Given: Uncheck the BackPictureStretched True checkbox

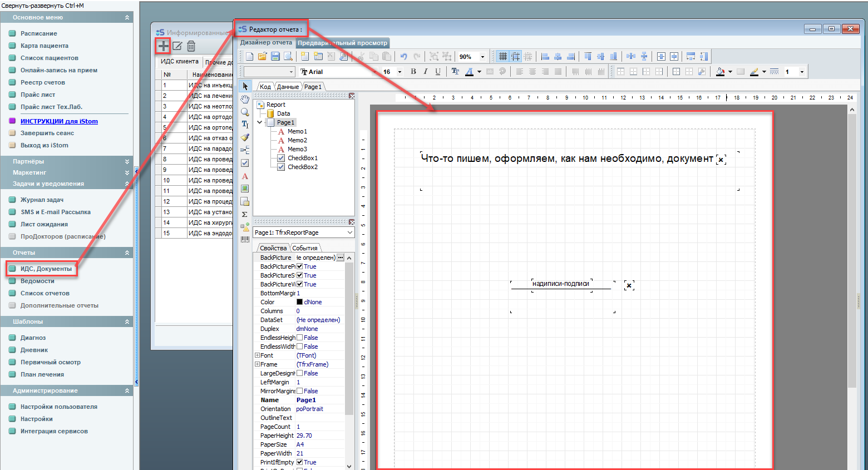Looking at the screenshot, I should click(300, 275).
